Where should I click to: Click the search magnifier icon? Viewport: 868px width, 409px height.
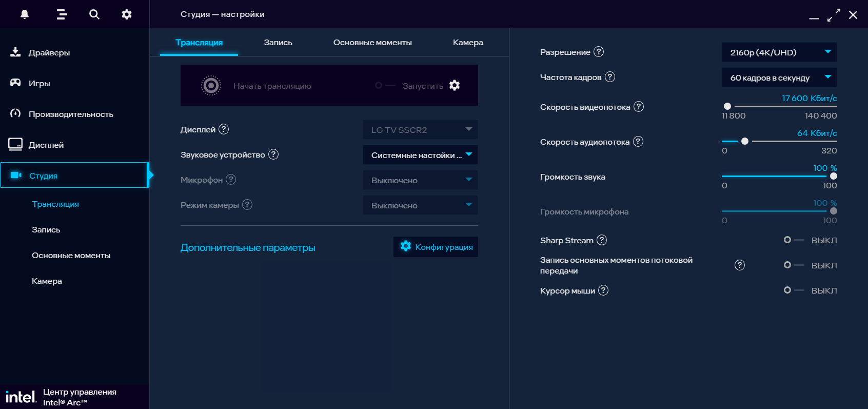click(94, 14)
